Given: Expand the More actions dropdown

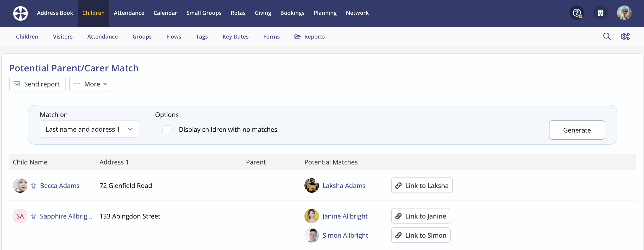Looking at the screenshot, I should [90, 84].
